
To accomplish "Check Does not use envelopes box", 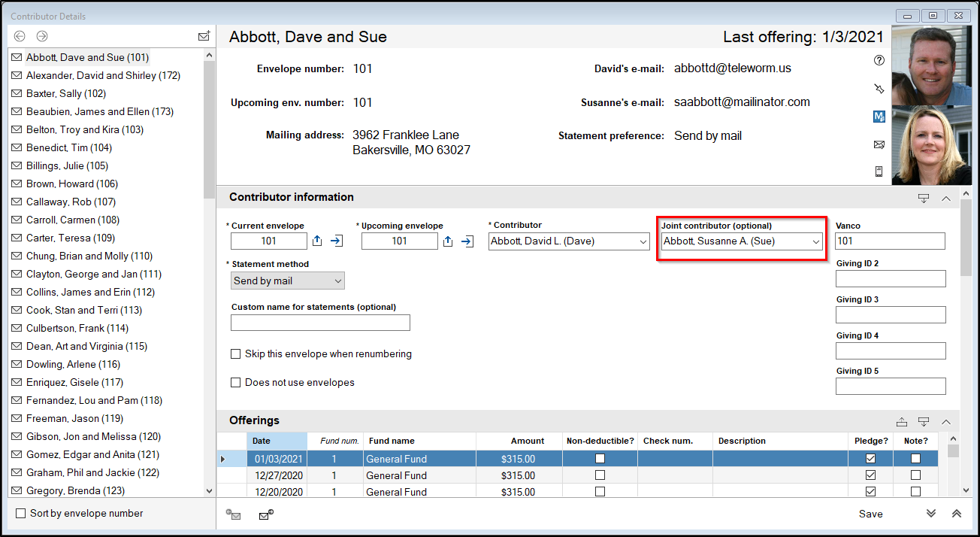I will pyautogui.click(x=236, y=383).
